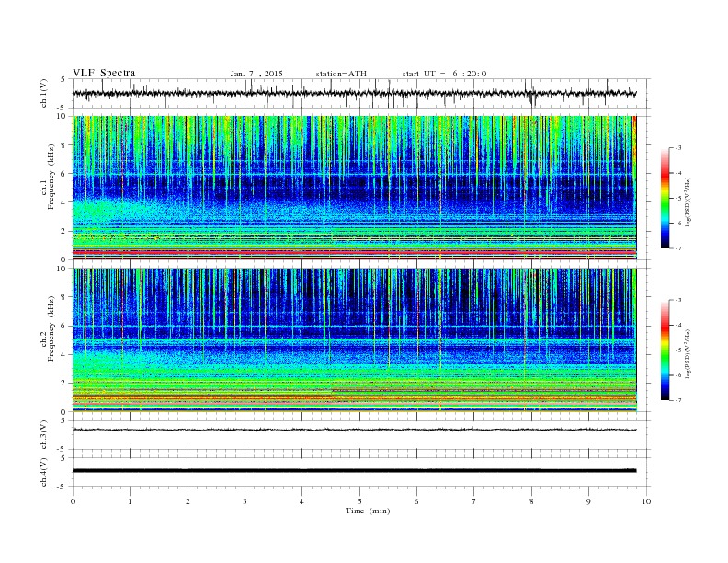728x563 pixels.
Task: Click the 'Time (min)' axis label
Action: (368, 511)
